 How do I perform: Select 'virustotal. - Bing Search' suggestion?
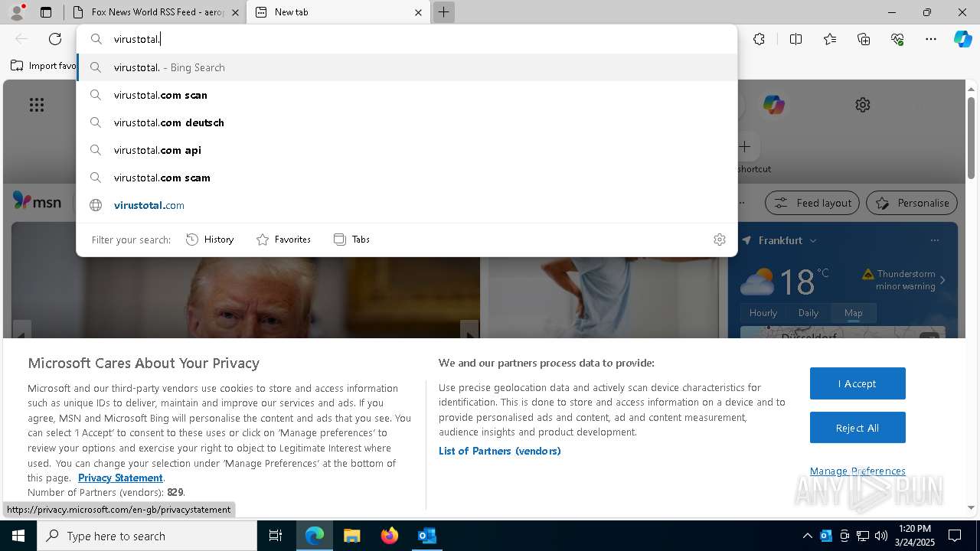[407, 67]
